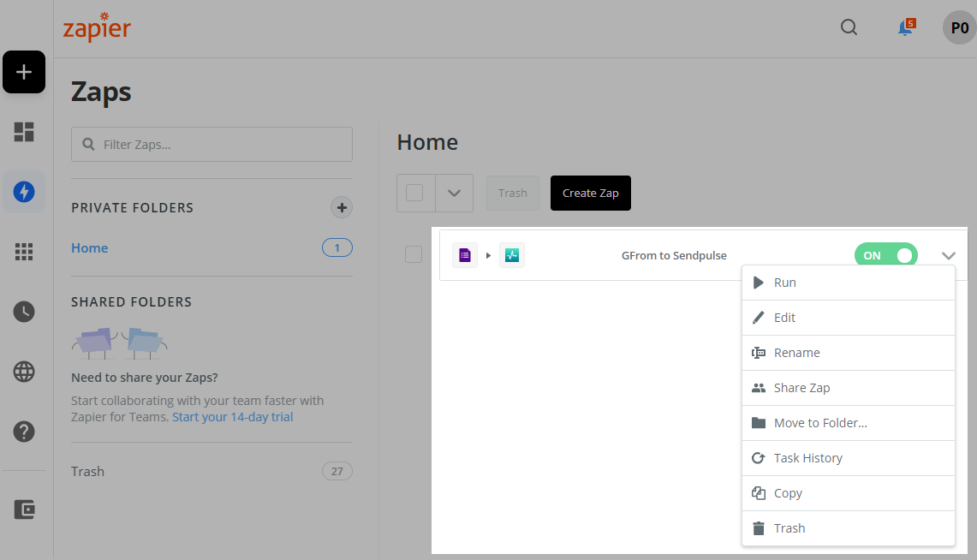Select Rename from the context menu
977x560 pixels.
pos(796,352)
